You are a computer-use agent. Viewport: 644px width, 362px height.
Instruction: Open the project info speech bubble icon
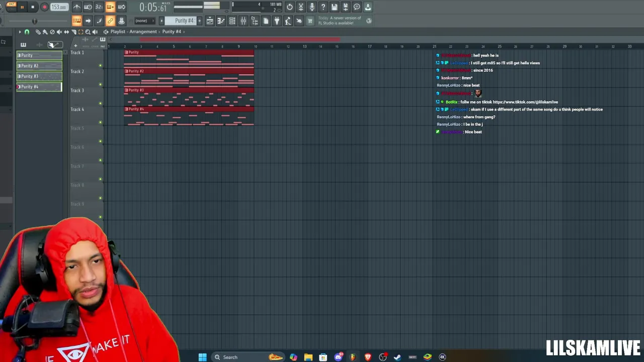[x=357, y=7]
